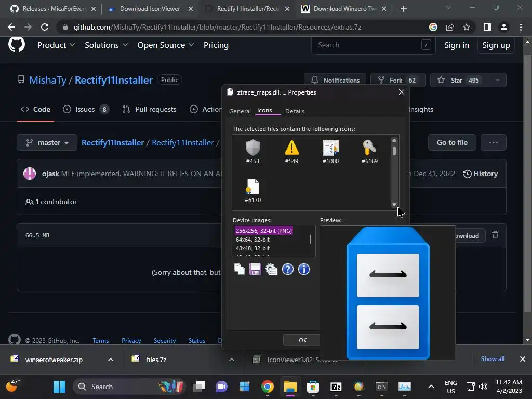Click the Pricing link

(216, 45)
